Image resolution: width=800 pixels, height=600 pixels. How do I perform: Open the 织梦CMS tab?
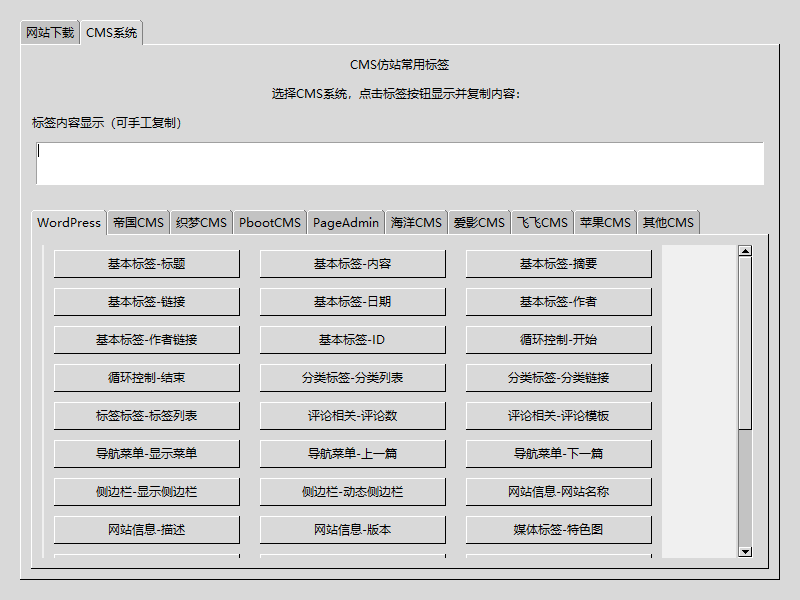pos(201,223)
